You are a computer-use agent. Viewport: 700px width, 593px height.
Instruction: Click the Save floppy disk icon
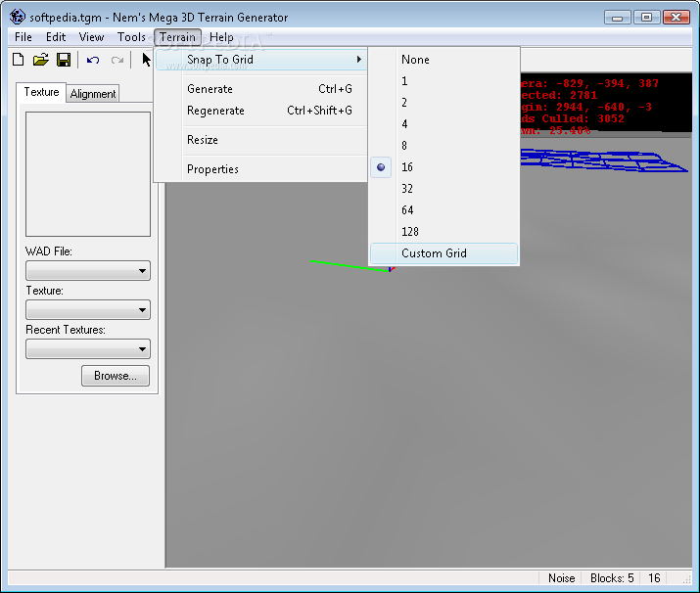[64, 60]
